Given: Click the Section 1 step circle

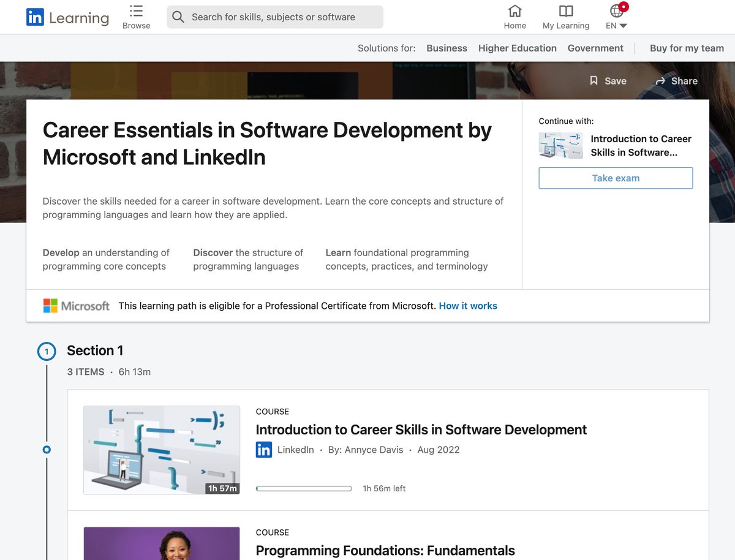Looking at the screenshot, I should 47,352.
